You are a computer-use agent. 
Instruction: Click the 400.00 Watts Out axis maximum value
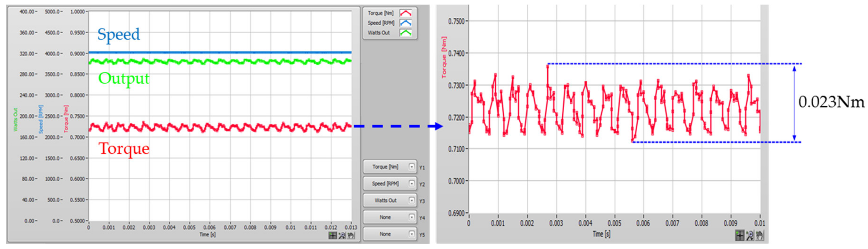[x=27, y=12]
